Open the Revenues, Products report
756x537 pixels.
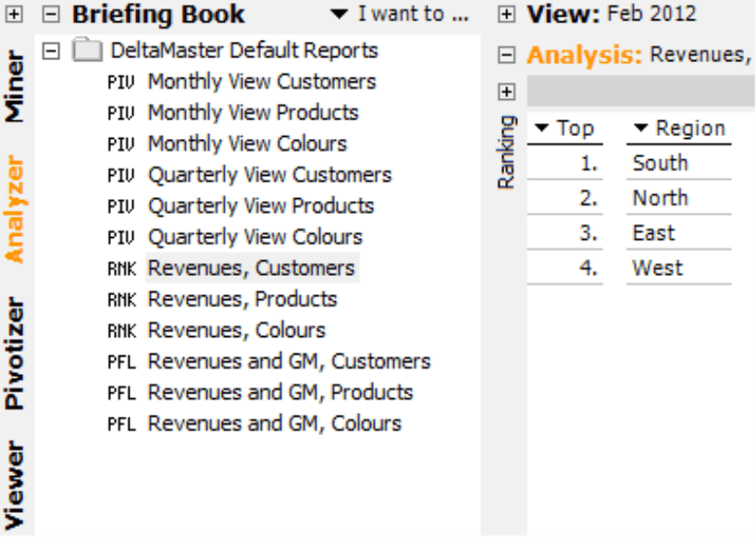click(x=242, y=300)
